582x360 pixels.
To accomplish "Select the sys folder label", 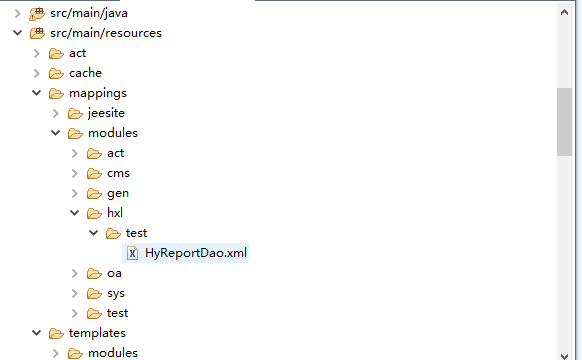I will click(x=116, y=294).
